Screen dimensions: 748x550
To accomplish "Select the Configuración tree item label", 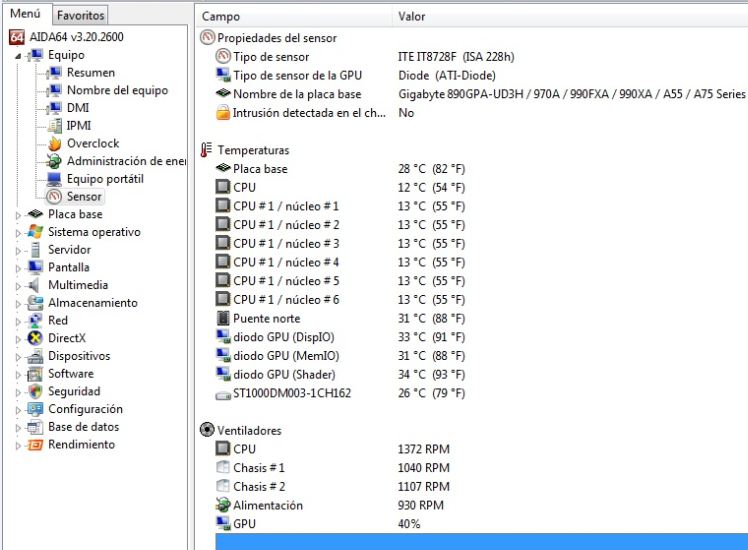I will (85, 409).
